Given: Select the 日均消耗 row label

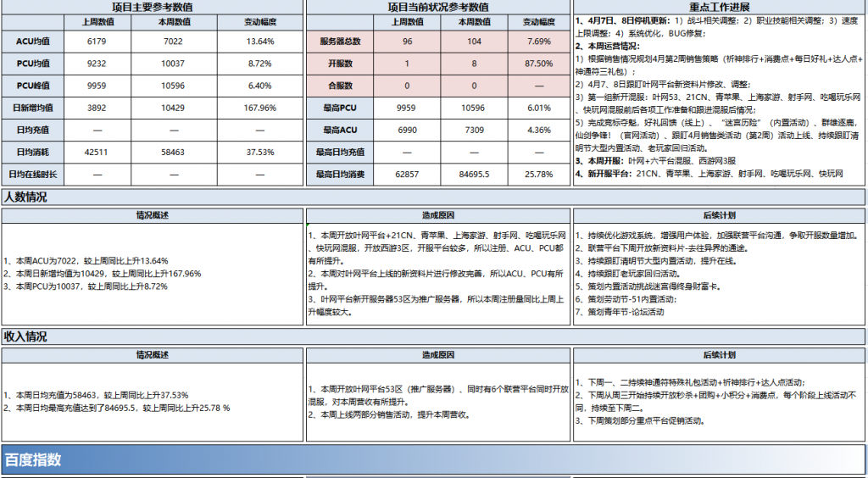Looking at the screenshot, I should (x=33, y=153).
